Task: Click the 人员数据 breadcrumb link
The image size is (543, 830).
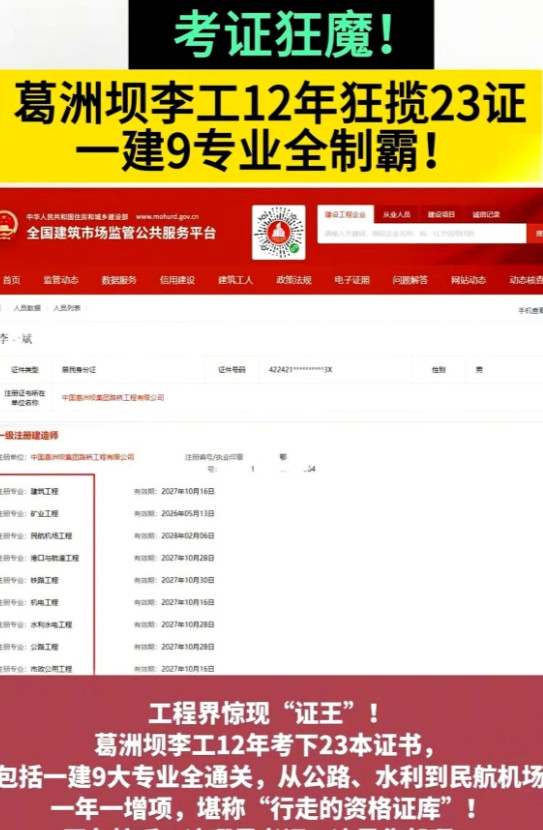Action: 27,308
